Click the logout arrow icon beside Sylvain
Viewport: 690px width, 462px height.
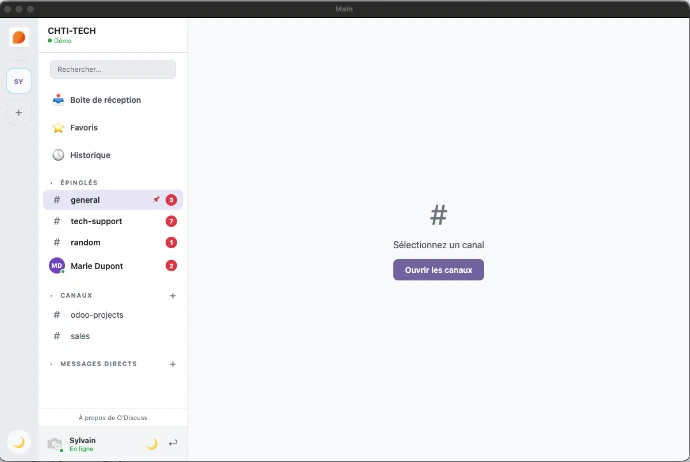point(173,443)
